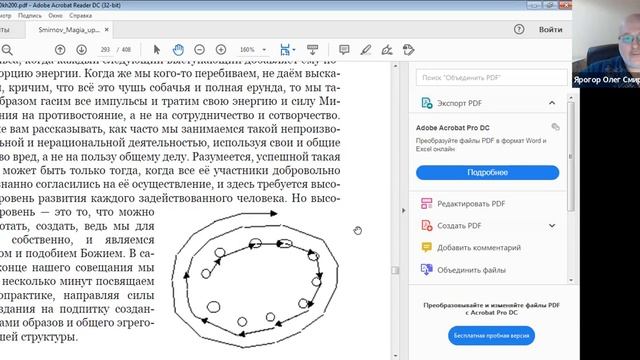Collapse the right tools pane arrow

point(404,211)
